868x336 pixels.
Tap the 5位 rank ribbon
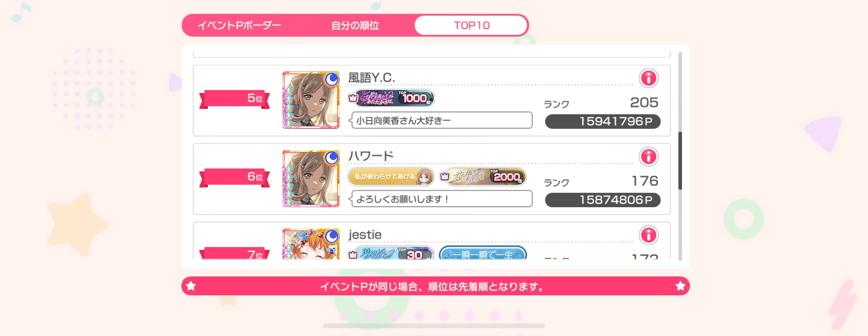234,99
